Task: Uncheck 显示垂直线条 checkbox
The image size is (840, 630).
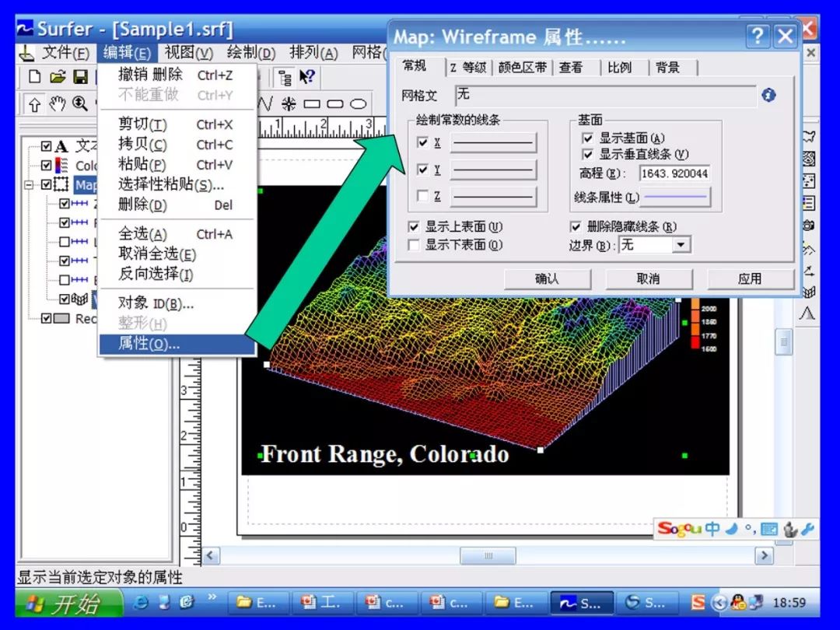Action: (x=588, y=154)
